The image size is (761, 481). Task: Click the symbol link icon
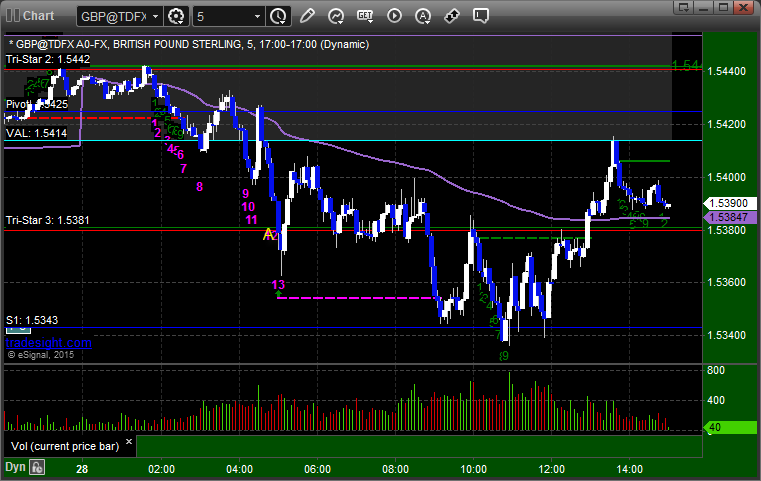pyautogui.click(x=452, y=16)
